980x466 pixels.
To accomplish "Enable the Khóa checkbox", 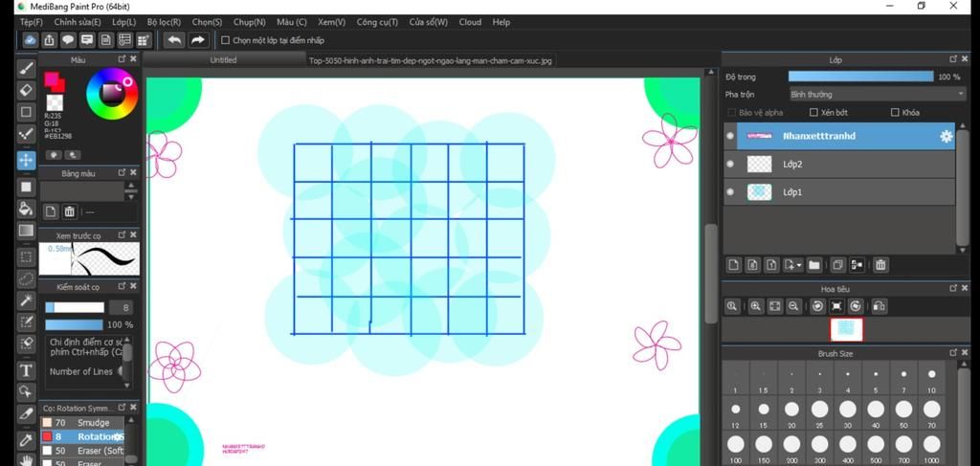I will [896, 113].
